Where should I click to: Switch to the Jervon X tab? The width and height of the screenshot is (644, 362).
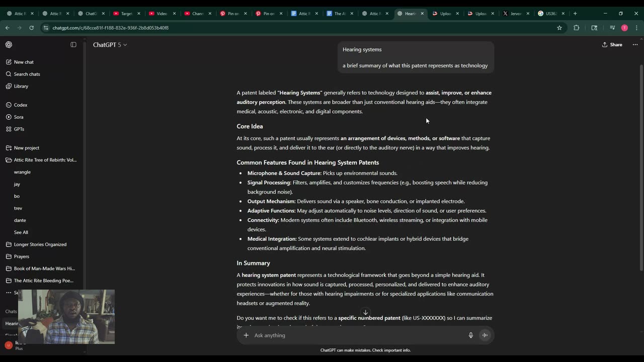pyautogui.click(x=515, y=14)
